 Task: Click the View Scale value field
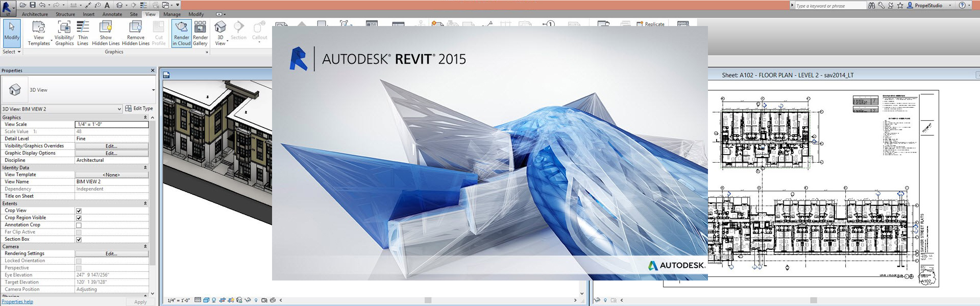(112, 124)
